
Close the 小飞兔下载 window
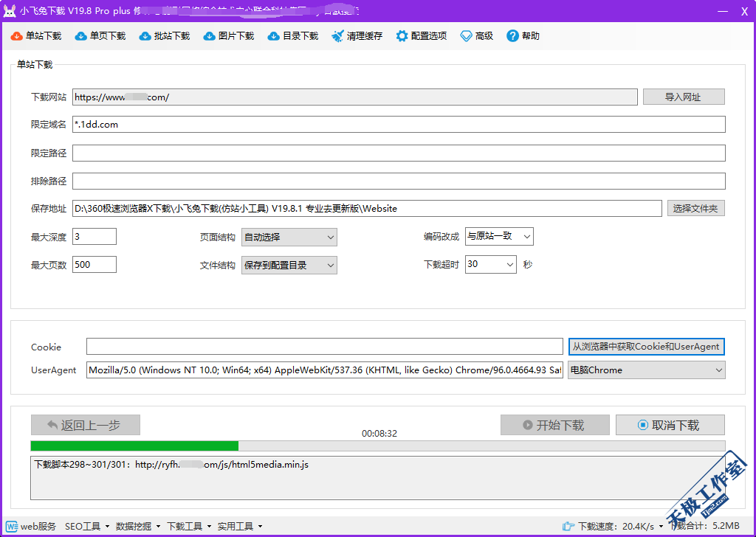click(x=744, y=11)
